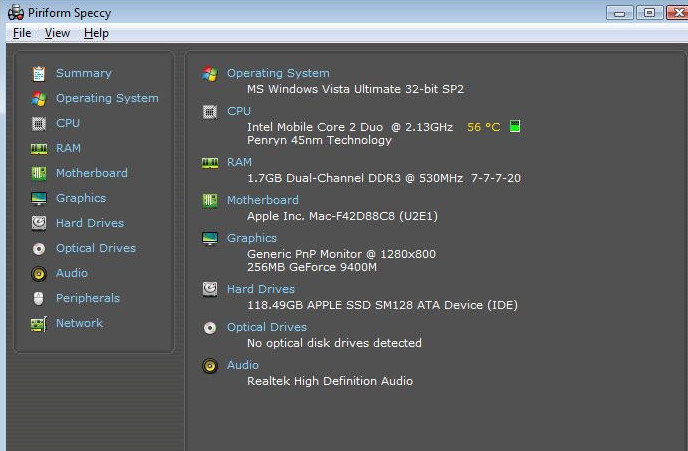Click the Summary clipboard icon in sidebar

pos(39,73)
